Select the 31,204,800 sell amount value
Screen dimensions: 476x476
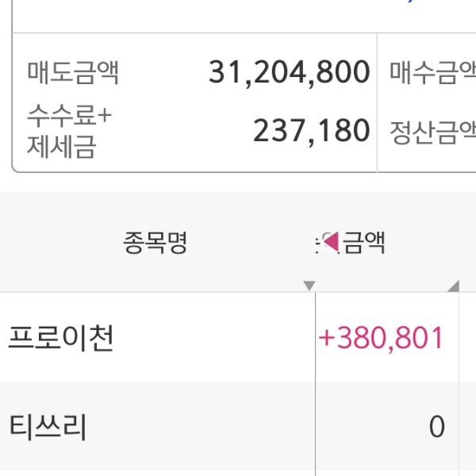290,72
